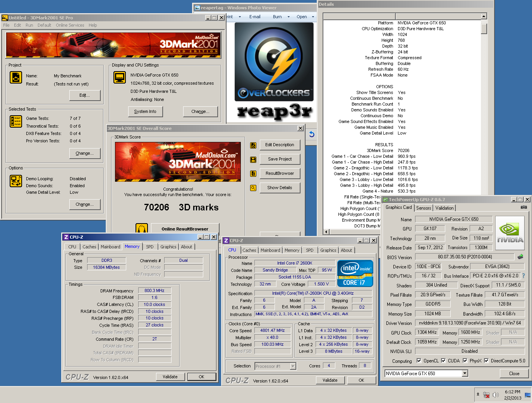
Task: Click OK in the CPU-Z CPU window
Action: [361, 380]
